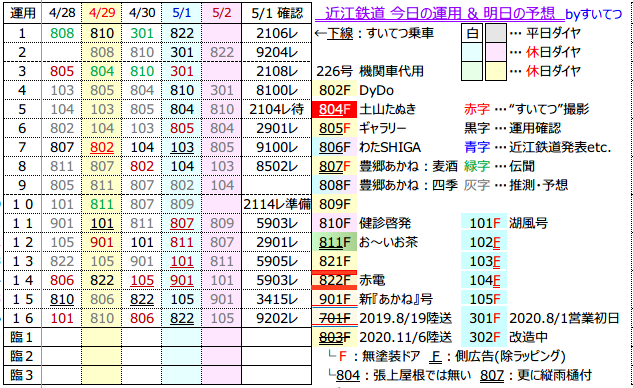Select the red 4/29 date column header
The image size is (633, 388).
pos(102,13)
